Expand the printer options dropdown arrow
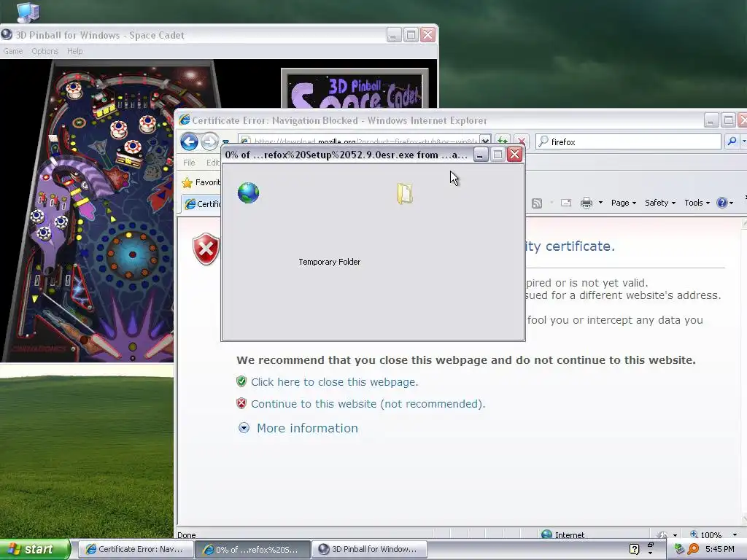Viewport: 747px width, 560px height. (600, 203)
